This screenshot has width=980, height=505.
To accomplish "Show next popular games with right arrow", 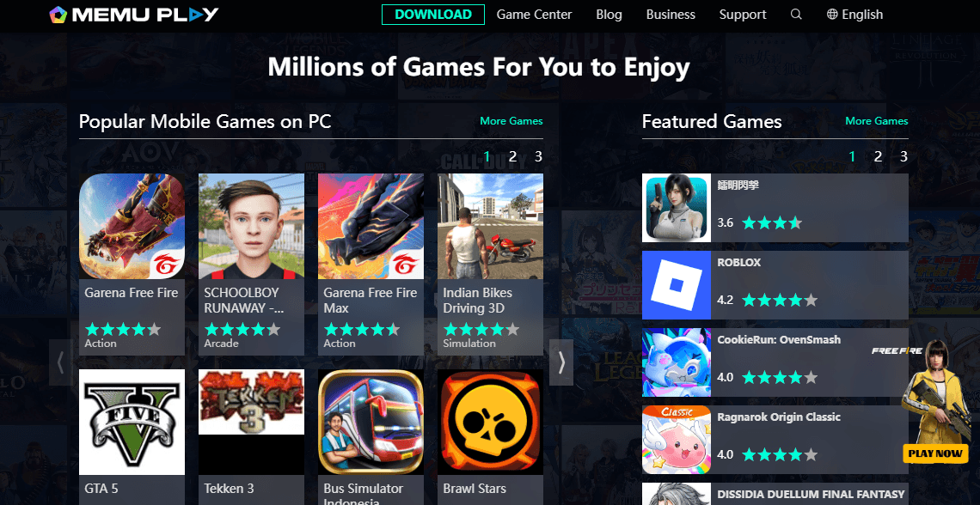I will pyautogui.click(x=561, y=362).
